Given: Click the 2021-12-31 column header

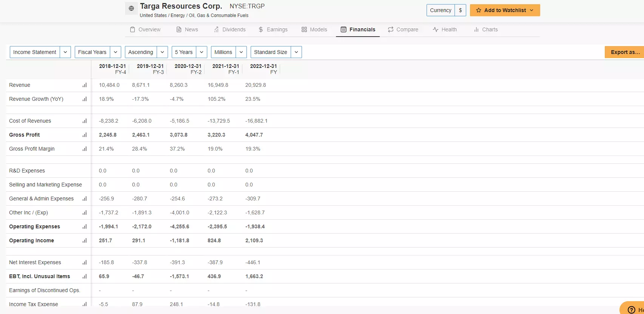Looking at the screenshot, I should (225, 69).
